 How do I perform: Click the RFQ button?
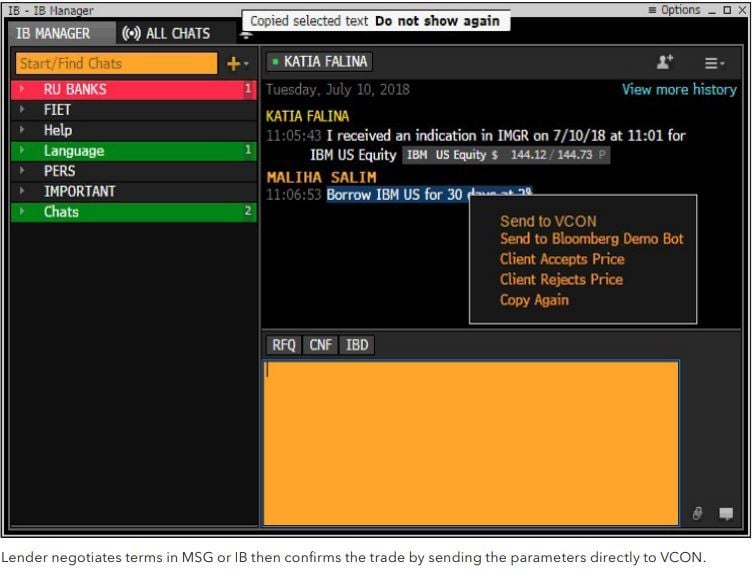tap(284, 345)
